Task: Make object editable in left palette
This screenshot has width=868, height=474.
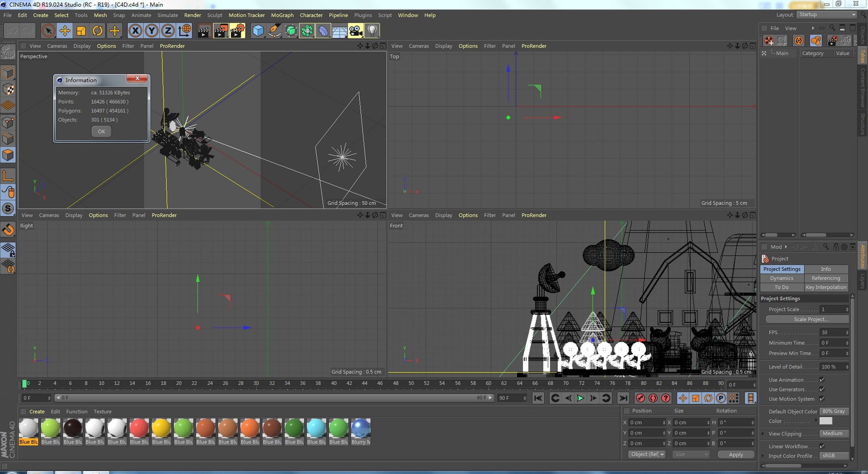Action: coord(8,53)
